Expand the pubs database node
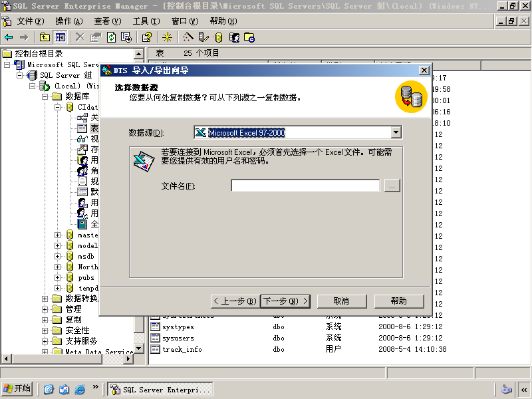The width and height of the screenshot is (532, 399). click(57, 277)
